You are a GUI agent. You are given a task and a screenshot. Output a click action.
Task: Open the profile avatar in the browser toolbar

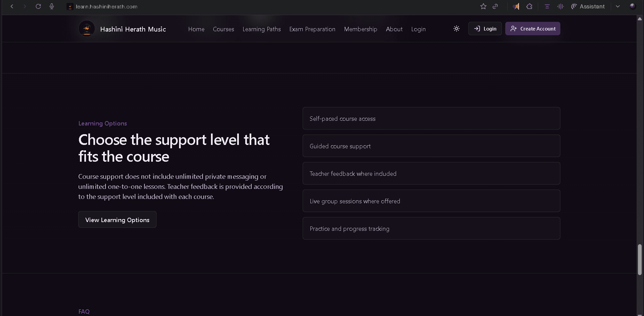pos(633,6)
